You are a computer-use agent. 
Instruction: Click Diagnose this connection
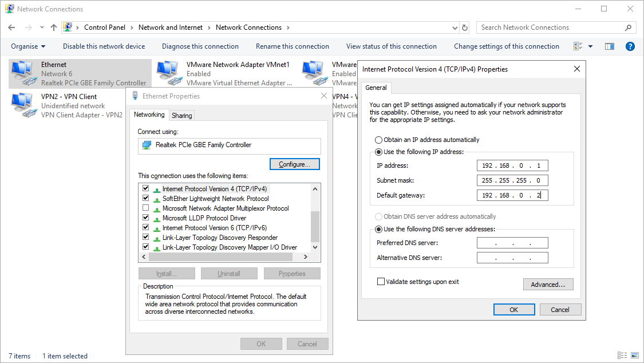tap(200, 46)
